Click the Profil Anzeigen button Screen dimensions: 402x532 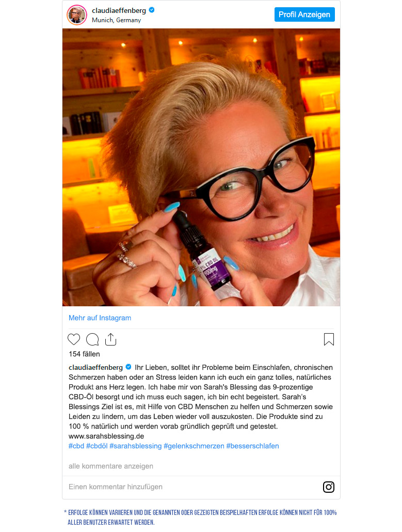(x=304, y=14)
